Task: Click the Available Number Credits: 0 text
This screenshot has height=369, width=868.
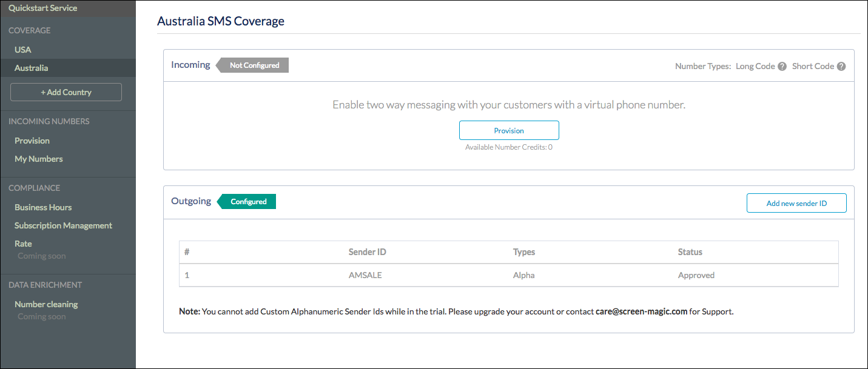Action: [x=509, y=147]
